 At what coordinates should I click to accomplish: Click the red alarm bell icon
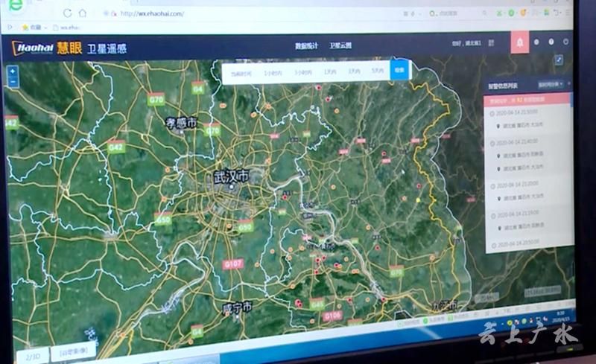click(x=519, y=42)
